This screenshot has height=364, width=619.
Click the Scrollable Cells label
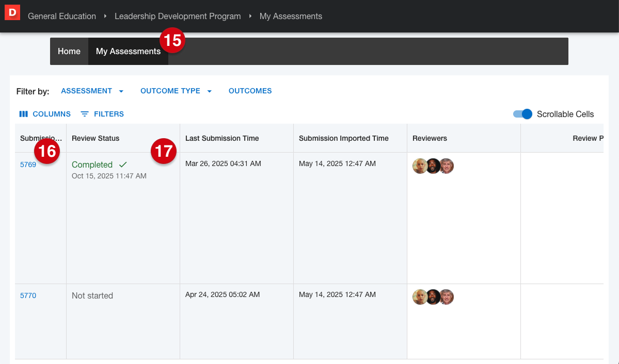pyautogui.click(x=565, y=114)
